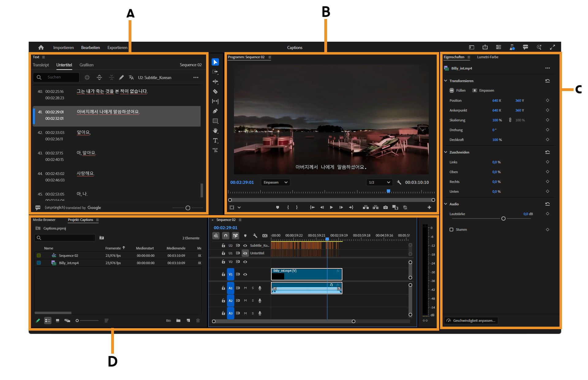Collapse the Transformieren section
Viewport: 588px width, 380px height.
click(x=446, y=81)
